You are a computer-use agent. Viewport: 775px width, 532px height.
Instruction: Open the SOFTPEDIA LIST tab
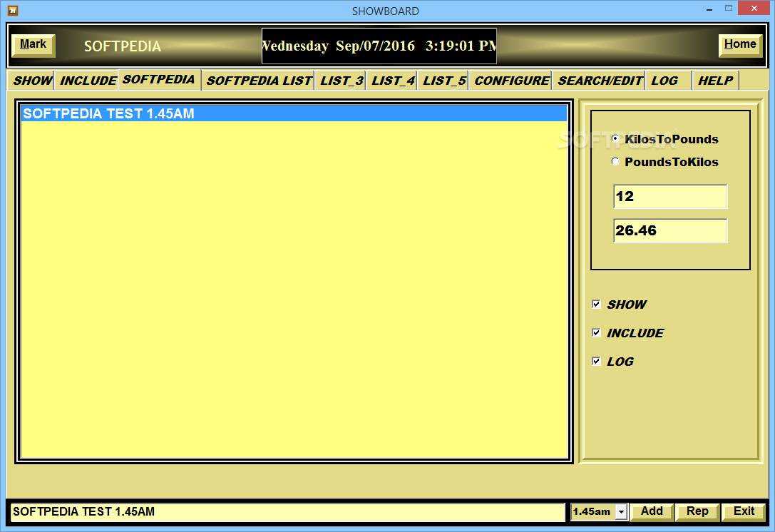click(x=259, y=81)
